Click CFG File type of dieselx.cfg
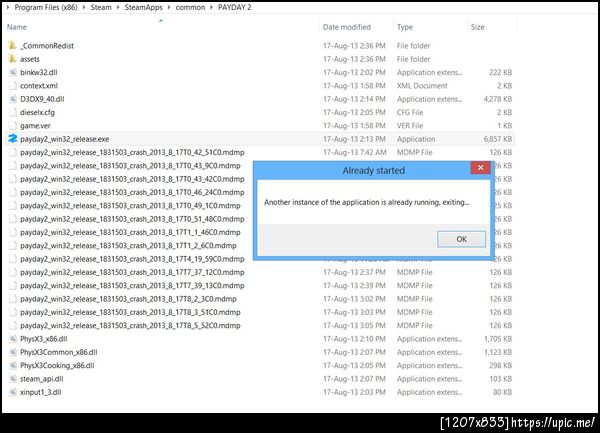Screen dimensions: 600x433 [410, 112]
